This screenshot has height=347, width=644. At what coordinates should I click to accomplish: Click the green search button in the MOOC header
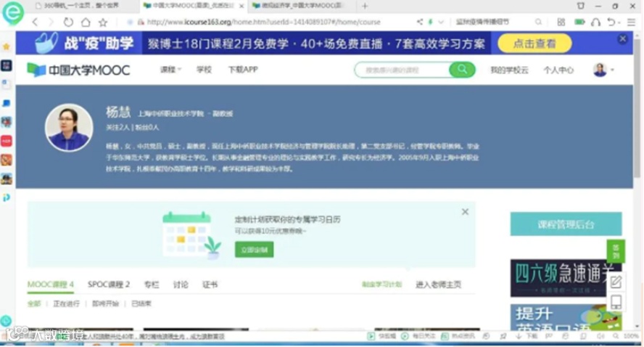coord(462,70)
